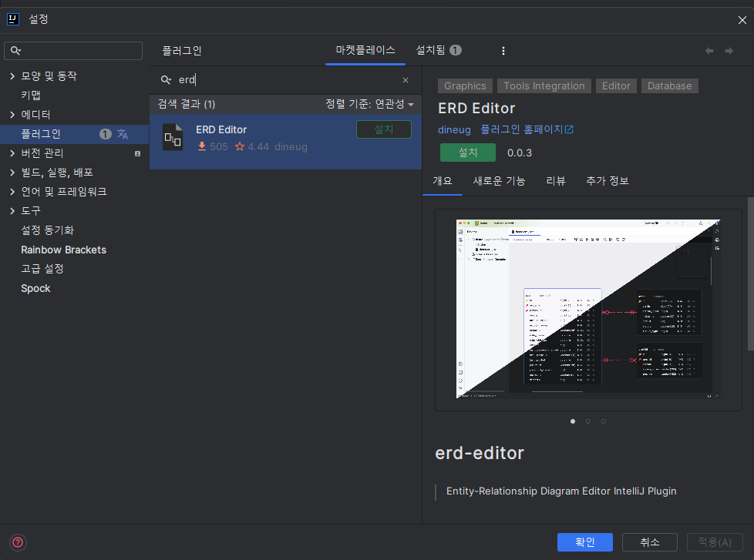Click the 플러그인 panel title text

tap(182, 50)
